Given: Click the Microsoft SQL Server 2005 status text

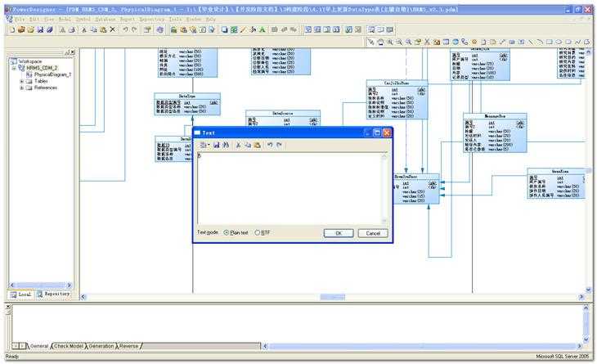Looking at the screenshot, I should tap(563, 357).
